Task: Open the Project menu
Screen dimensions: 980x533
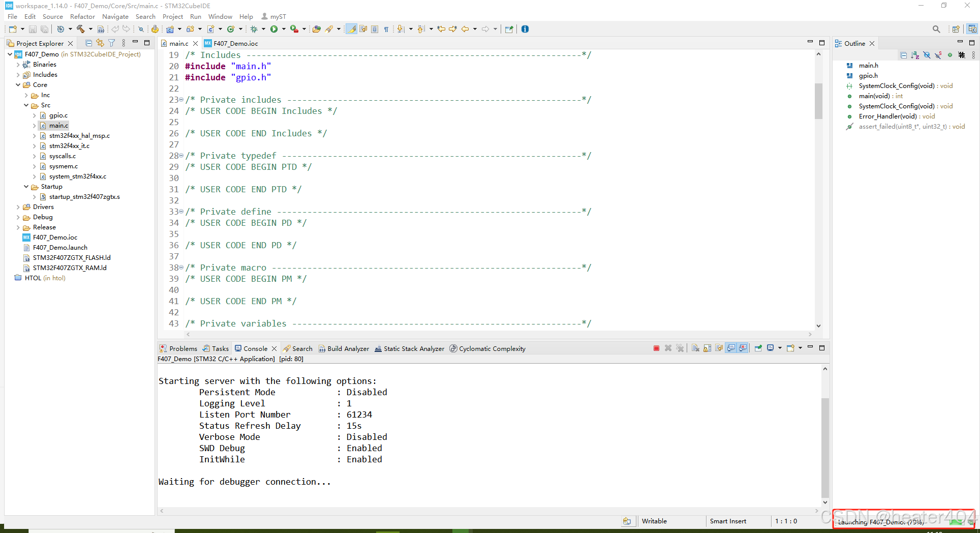Action: point(173,16)
